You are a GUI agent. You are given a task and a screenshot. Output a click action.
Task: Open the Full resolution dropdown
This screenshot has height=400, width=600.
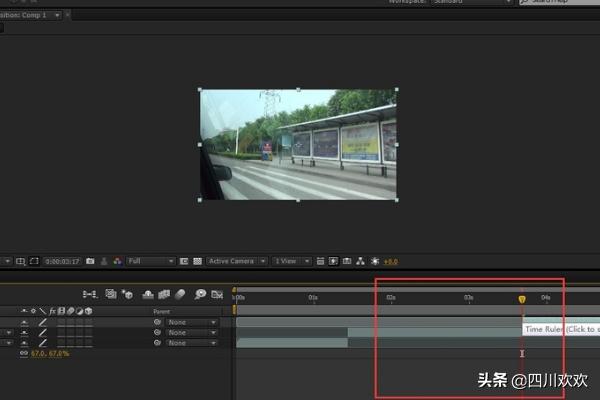pyautogui.click(x=151, y=261)
